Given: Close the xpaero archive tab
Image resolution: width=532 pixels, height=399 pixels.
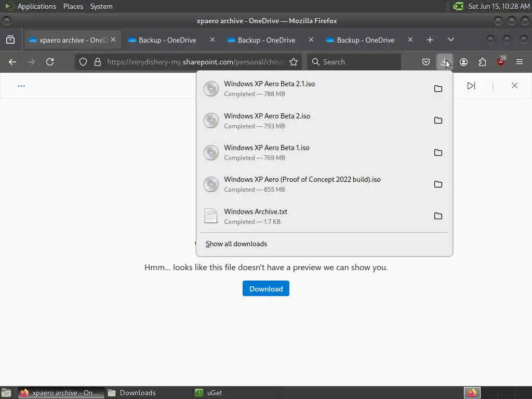Looking at the screenshot, I should [113, 39].
